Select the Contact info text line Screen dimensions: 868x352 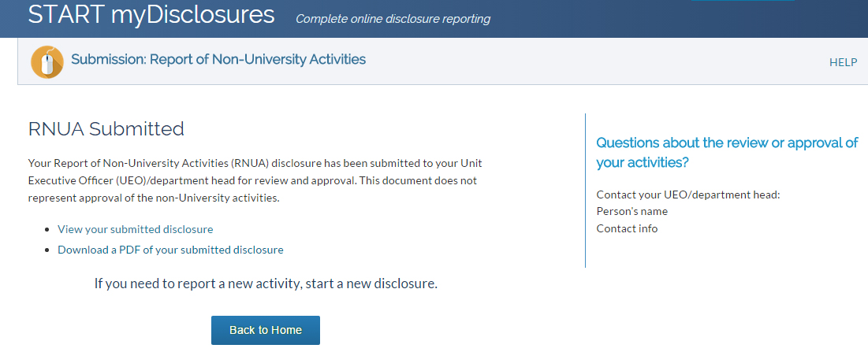pos(628,228)
